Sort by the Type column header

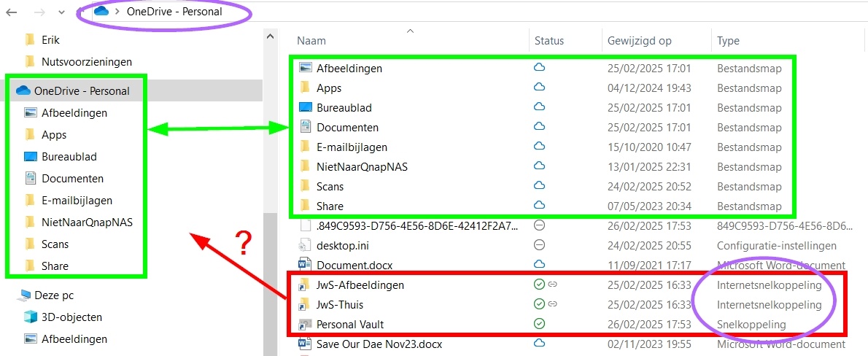pos(728,40)
